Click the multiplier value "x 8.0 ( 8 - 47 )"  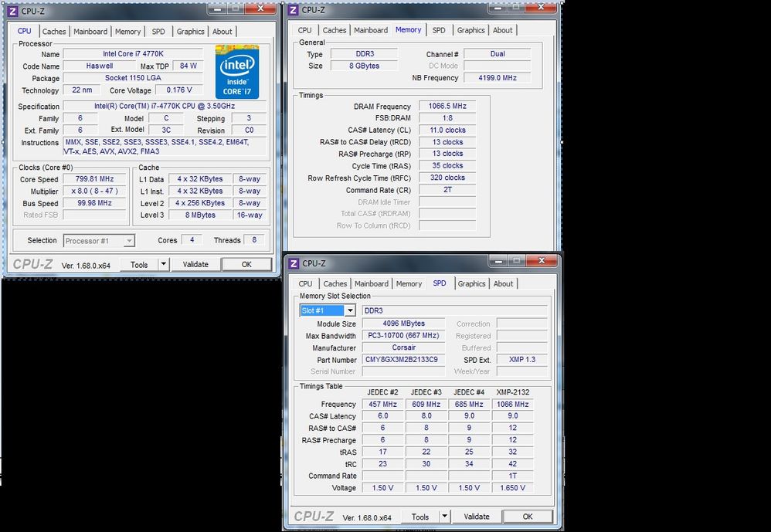[x=94, y=191]
